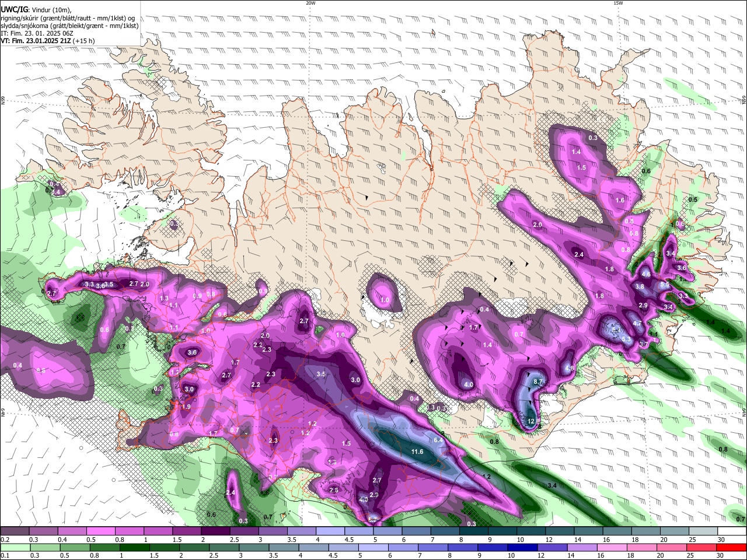Pick the upper legend swatch between 4 and 4.5
The image size is (747, 560).
[x=330, y=532]
